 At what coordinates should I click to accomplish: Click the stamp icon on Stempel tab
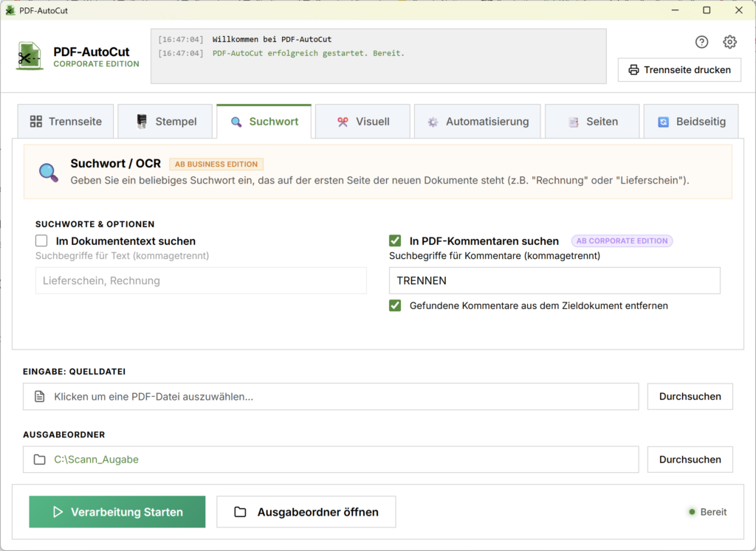pos(142,122)
